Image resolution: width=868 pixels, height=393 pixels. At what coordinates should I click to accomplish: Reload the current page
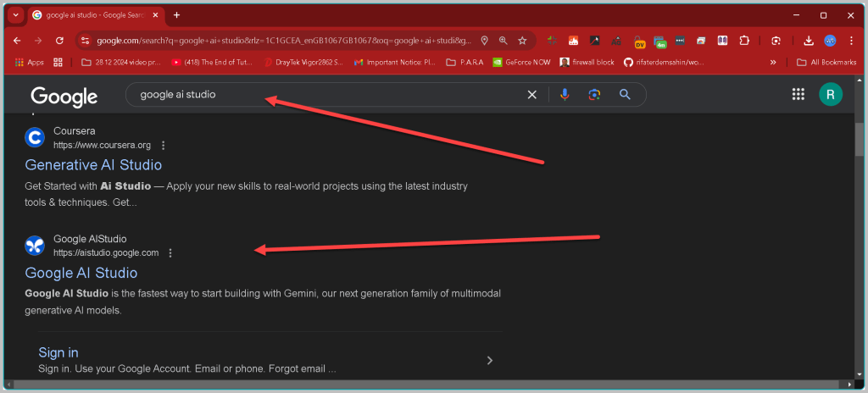coord(60,41)
